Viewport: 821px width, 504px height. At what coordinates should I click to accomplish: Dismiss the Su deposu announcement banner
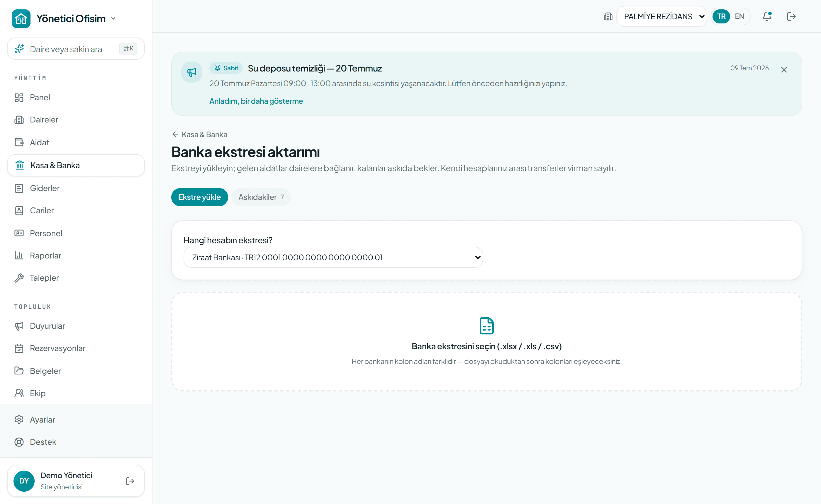coord(784,70)
